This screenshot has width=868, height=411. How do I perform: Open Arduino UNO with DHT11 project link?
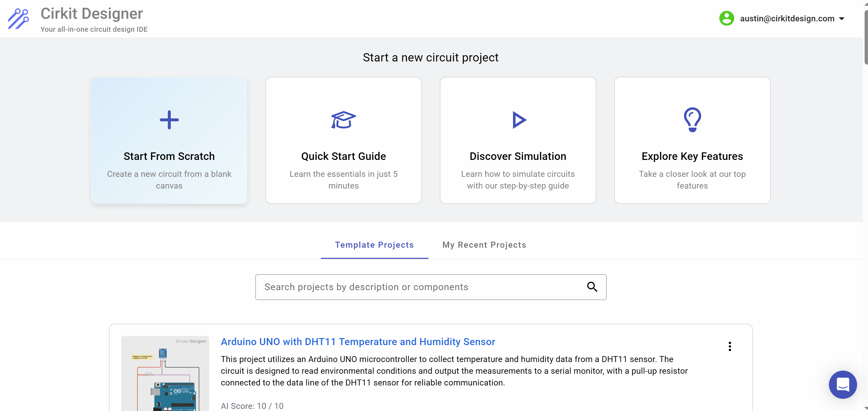[358, 341]
